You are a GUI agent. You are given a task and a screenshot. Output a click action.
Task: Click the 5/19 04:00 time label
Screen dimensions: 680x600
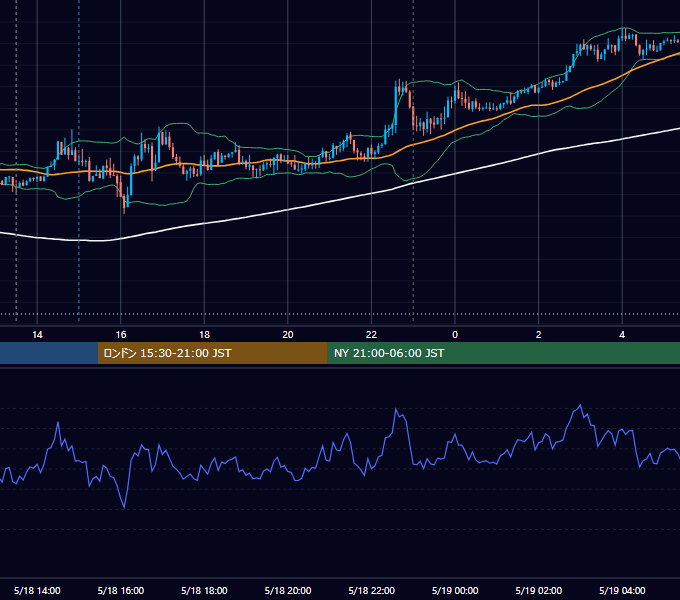pyautogui.click(x=622, y=590)
